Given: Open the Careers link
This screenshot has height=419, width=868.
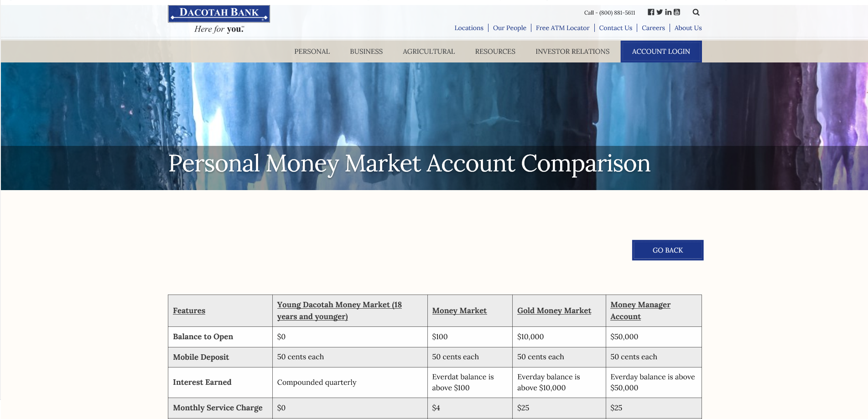Looking at the screenshot, I should tap(653, 28).
